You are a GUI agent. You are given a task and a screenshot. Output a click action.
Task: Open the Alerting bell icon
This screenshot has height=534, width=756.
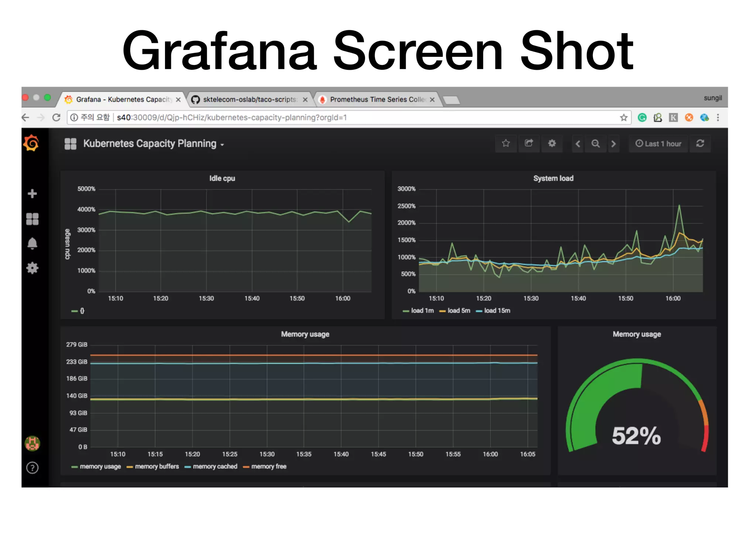coord(32,243)
